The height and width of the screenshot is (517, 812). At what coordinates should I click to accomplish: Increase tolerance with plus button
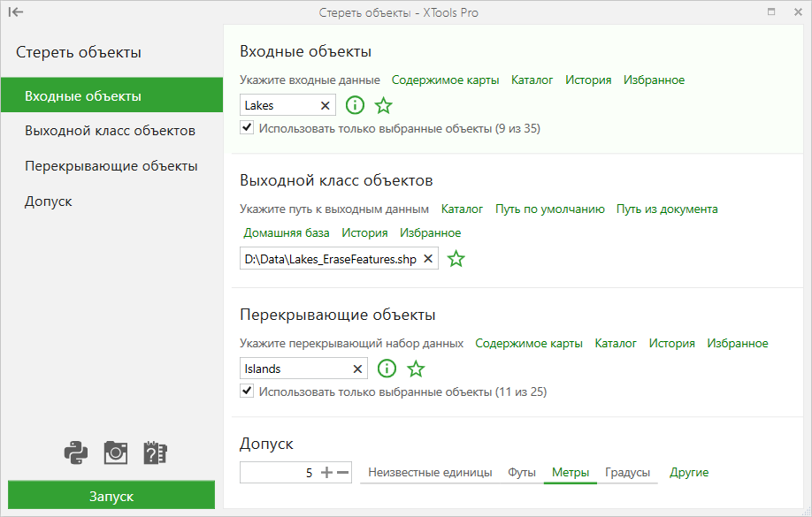pyautogui.click(x=326, y=473)
